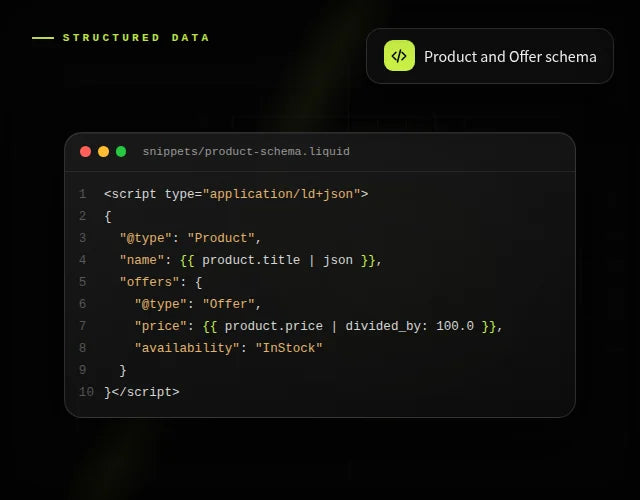
Task: Click line number 10 in the gutter
Action: click(x=86, y=392)
